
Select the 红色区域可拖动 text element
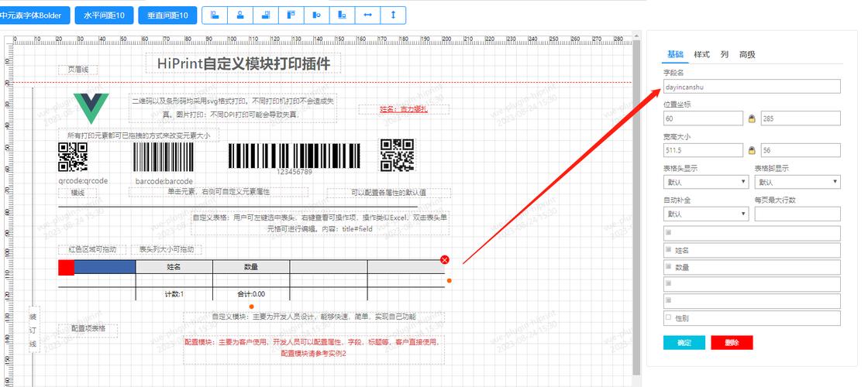[92, 249]
